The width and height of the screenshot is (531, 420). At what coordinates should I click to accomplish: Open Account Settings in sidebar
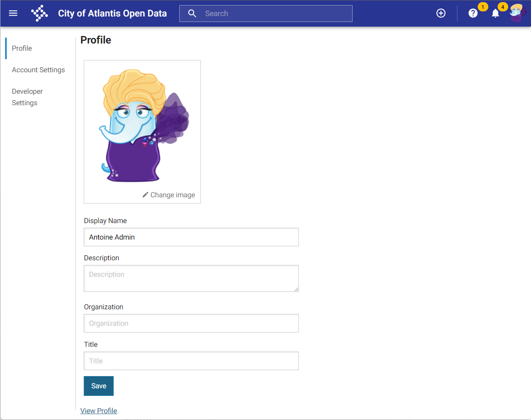38,70
